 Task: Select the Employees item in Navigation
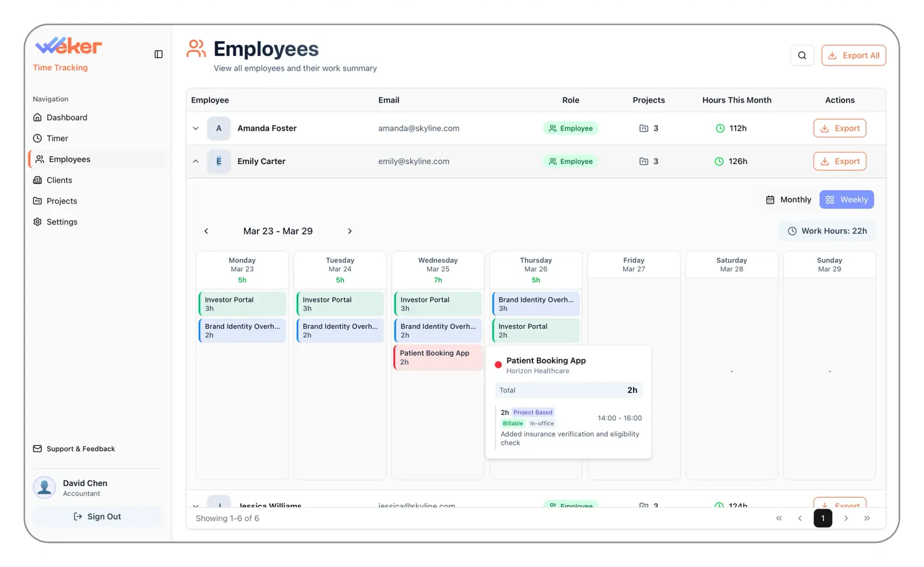pyautogui.click(x=69, y=159)
